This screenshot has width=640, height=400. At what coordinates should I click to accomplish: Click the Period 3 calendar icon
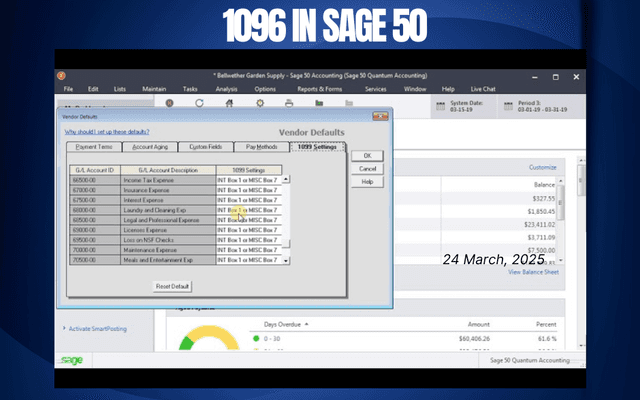(508, 107)
